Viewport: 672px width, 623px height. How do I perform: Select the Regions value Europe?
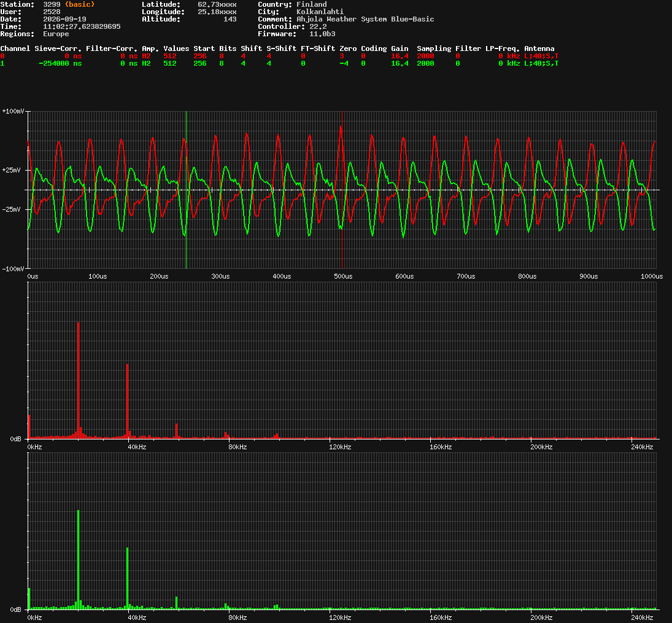click(x=56, y=34)
